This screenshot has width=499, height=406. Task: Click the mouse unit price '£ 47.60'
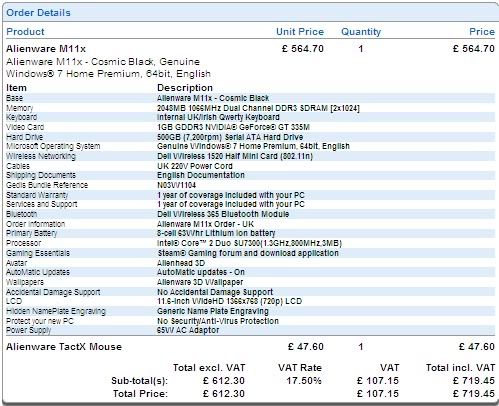click(x=306, y=347)
